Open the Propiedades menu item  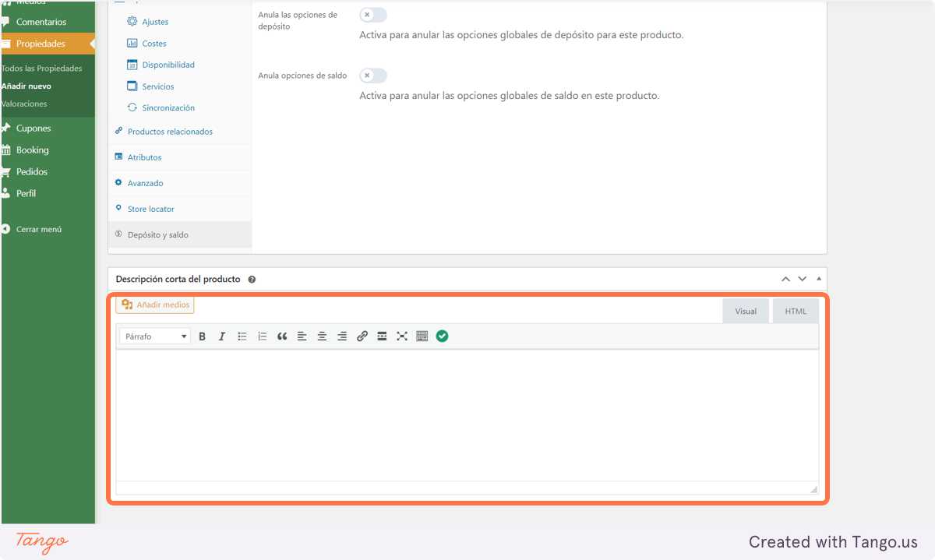pyautogui.click(x=47, y=44)
